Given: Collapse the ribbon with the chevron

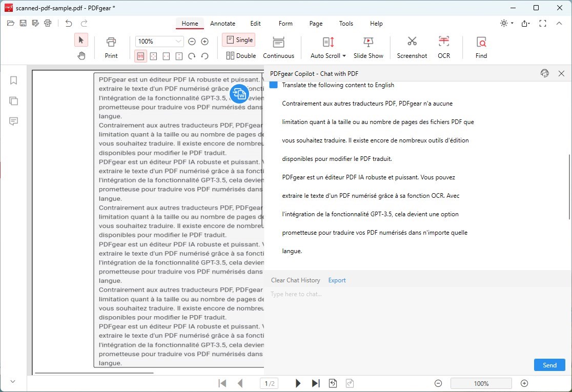Looking at the screenshot, I should click(x=559, y=24).
